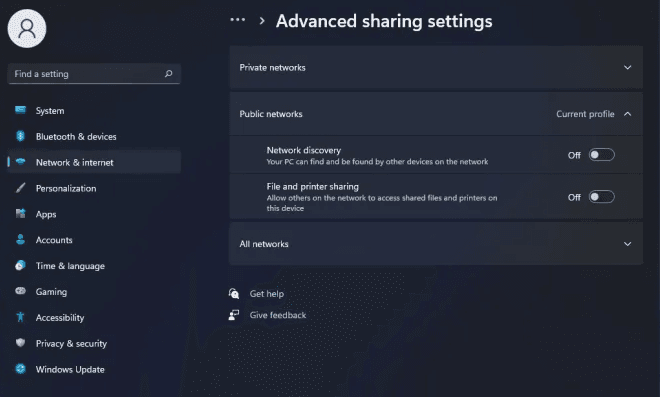The width and height of the screenshot is (660, 397).
Task: Click the Off label beside File and printer sharing
Action: tap(574, 197)
